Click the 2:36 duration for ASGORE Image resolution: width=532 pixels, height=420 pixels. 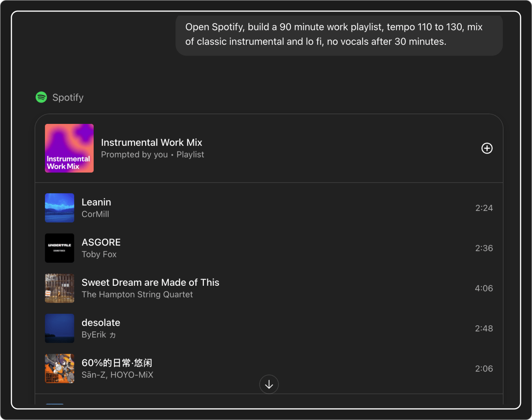484,248
